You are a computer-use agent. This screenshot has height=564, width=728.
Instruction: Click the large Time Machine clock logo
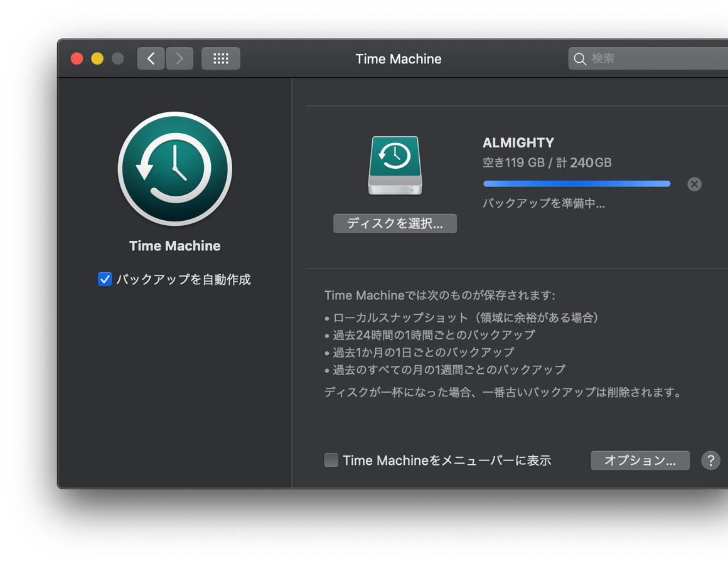(x=175, y=169)
